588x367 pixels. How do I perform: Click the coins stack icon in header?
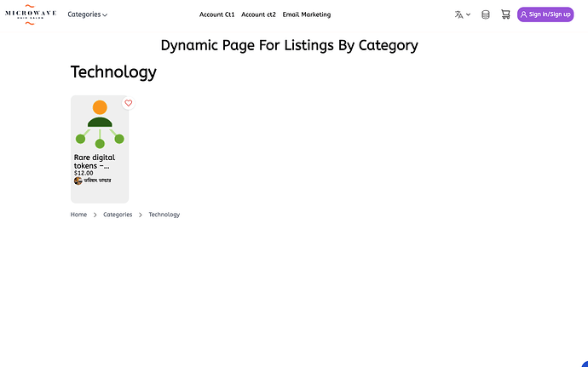tap(486, 14)
